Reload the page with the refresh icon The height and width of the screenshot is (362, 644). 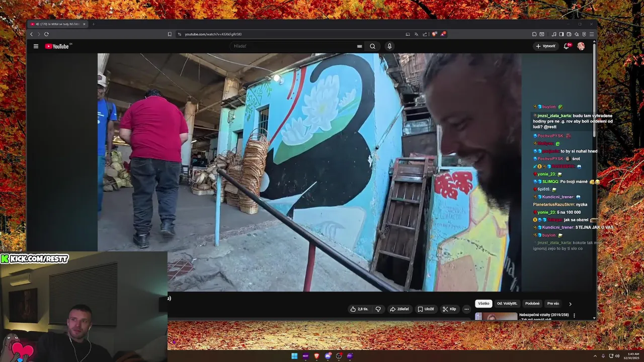tap(46, 34)
